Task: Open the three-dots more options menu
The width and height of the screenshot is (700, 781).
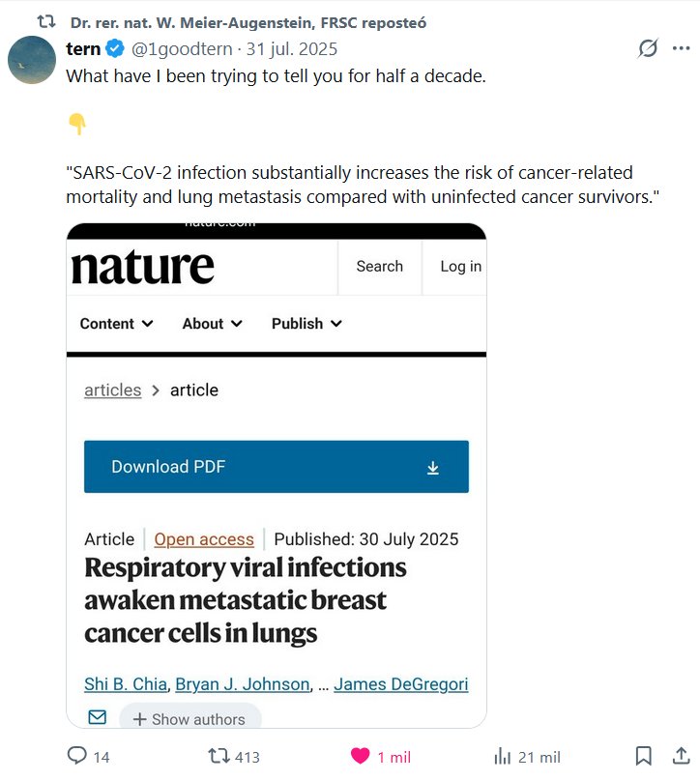Action: tap(681, 48)
